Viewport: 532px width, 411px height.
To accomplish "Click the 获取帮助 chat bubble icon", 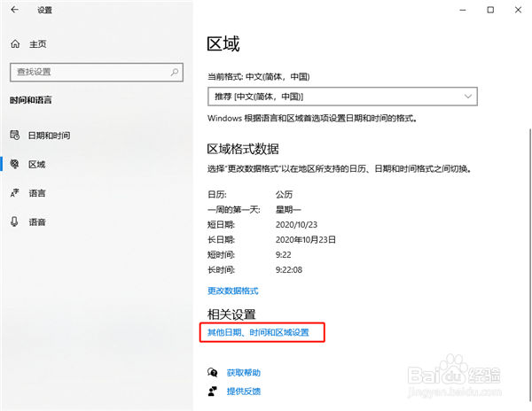I will coord(213,372).
